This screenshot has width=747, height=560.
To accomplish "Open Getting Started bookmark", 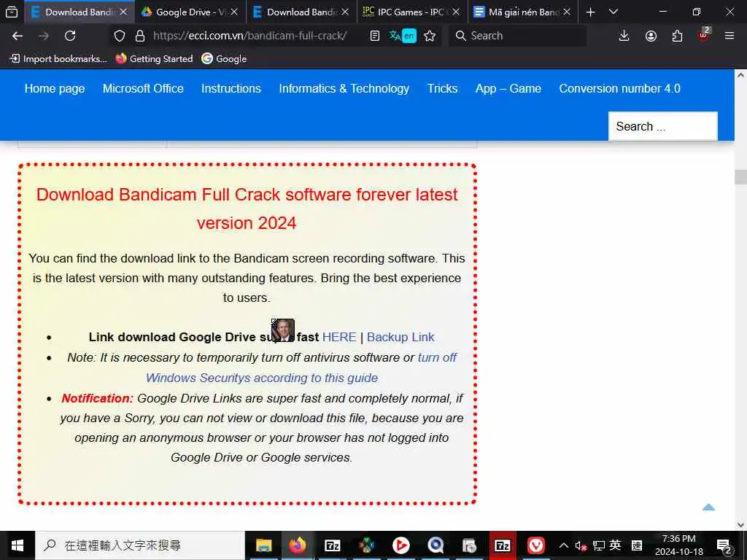I will (x=155, y=58).
